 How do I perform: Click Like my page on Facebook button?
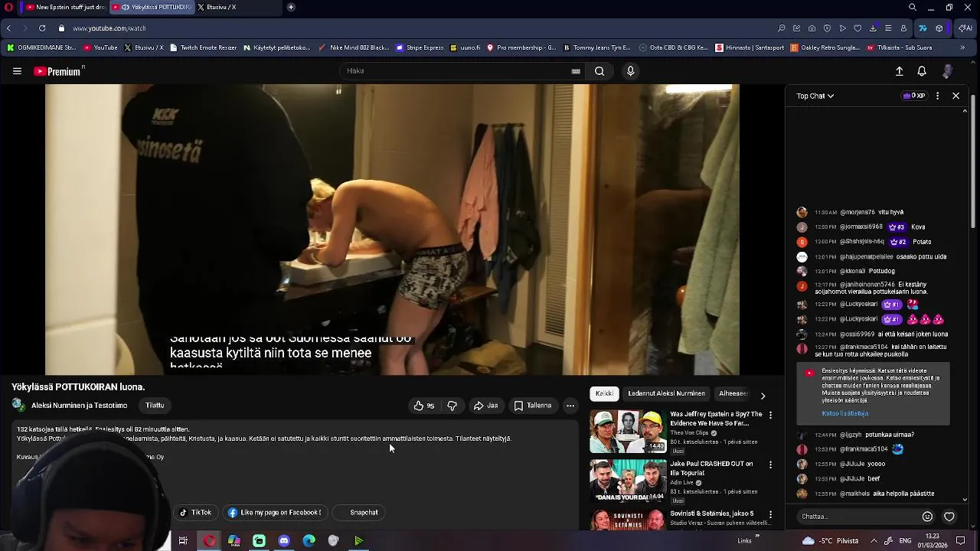coord(274,513)
